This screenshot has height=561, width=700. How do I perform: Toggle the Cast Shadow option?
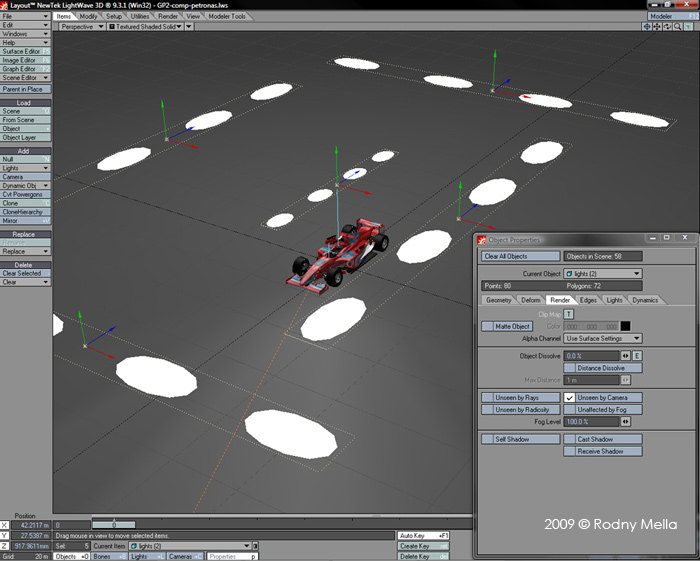[603, 439]
